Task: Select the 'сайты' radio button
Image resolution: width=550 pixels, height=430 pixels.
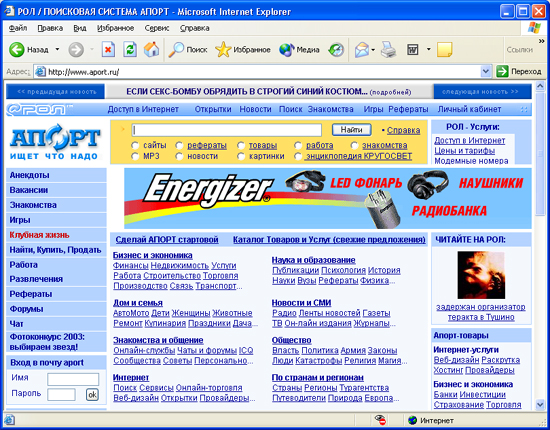Action: (x=135, y=145)
